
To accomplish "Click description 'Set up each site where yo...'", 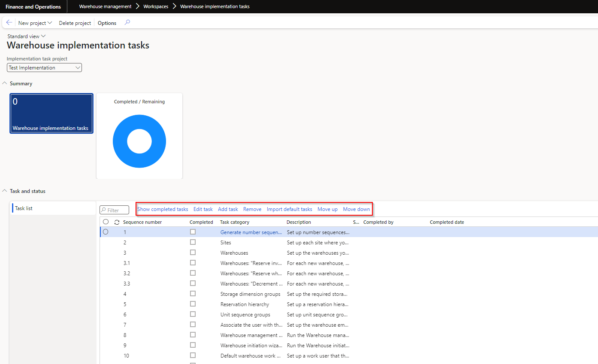I will click(318, 242).
